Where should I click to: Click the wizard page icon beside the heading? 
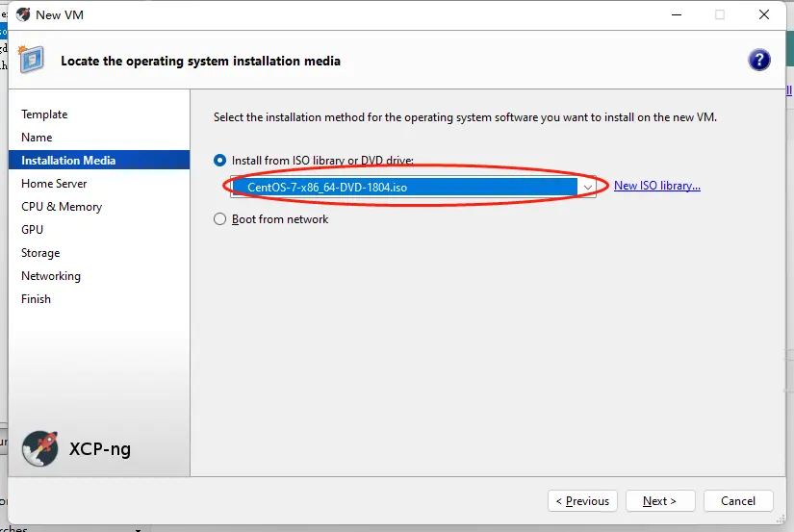tap(32, 60)
